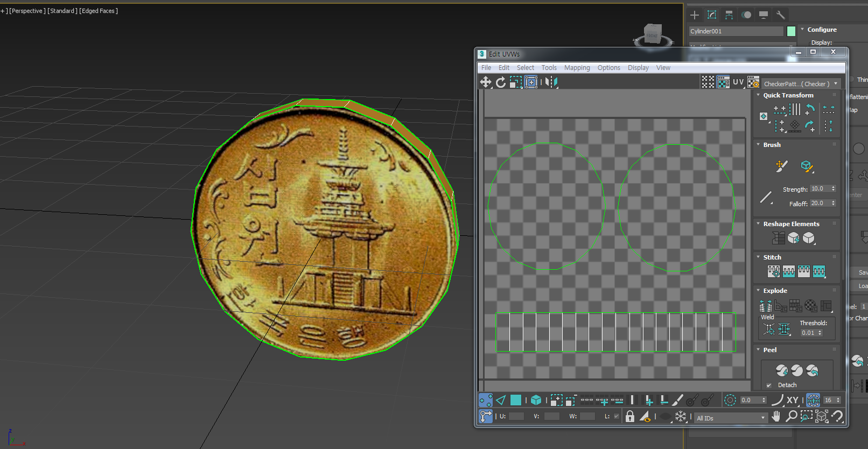Select the Pan View hand tool
Screen dimensions: 868x449
tap(776, 417)
